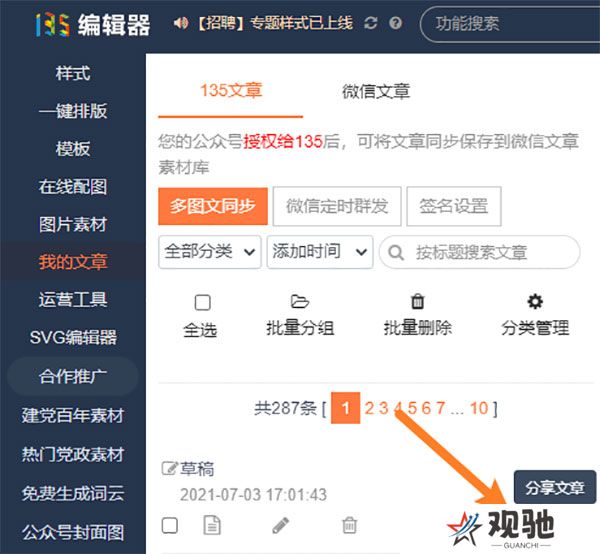Open 运营工具 in the sidebar
The height and width of the screenshot is (554, 600).
coord(73,299)
